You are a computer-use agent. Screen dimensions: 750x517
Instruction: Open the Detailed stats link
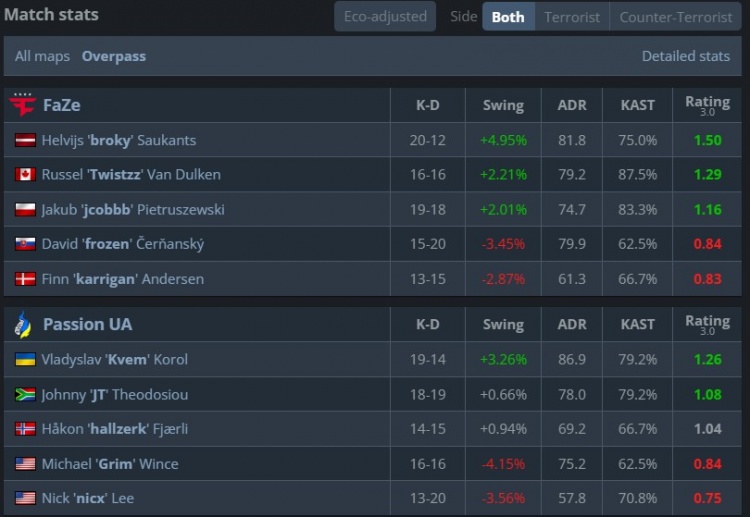[x=685, y=56]
